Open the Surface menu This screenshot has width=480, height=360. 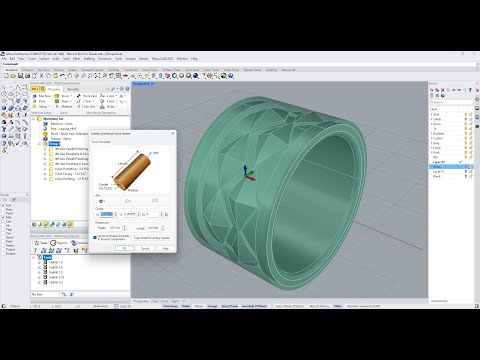pos(44,59)
